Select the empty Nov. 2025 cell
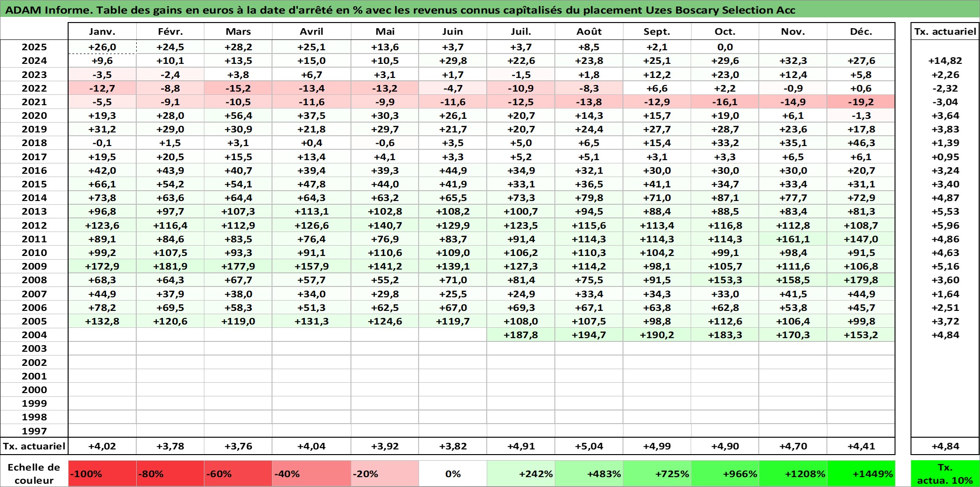Image resolution: width=980 pixels, height=487 pixels. [x=793, y=47]
